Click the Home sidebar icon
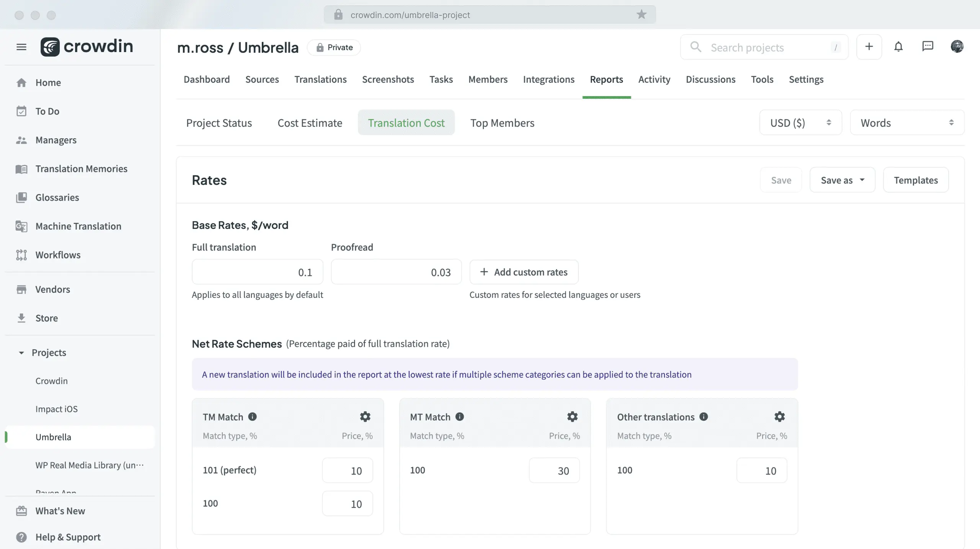 [x=21, y=83]
